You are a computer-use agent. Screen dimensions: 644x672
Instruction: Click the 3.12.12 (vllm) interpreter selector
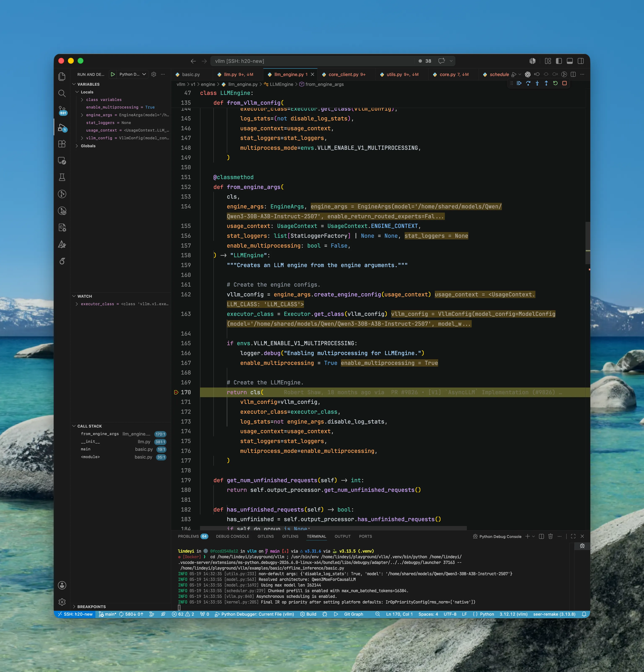pos(513,614)
